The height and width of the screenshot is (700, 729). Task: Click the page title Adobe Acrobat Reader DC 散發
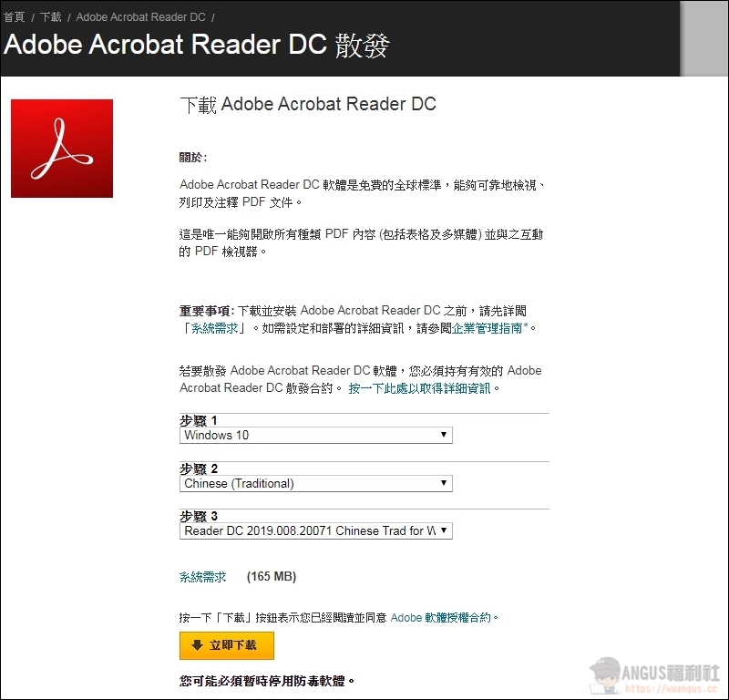(197, 45)
